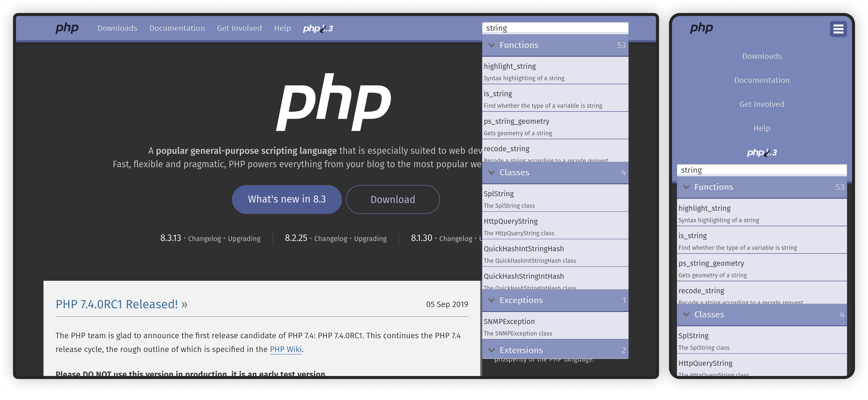Image resolution: width=868 pixels, height=400 pixels.
Task: Open the Upgrading link for 8.2.25
Action: click(x=370, y=238)
